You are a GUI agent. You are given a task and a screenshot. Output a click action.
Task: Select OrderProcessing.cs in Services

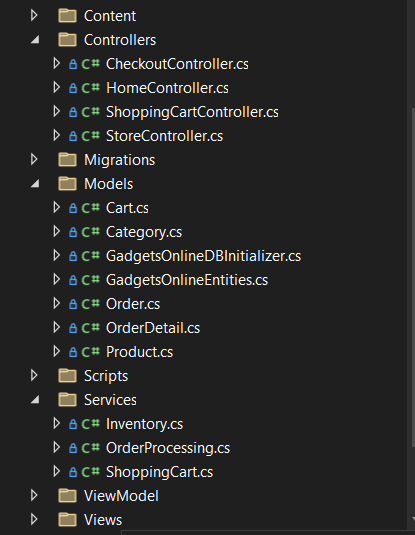[x=168, y=448]
